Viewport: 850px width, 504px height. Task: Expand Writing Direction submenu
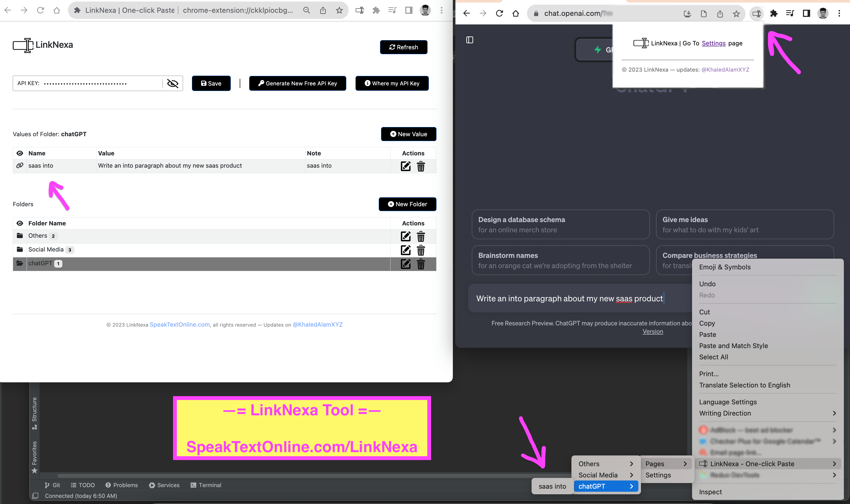767,413
